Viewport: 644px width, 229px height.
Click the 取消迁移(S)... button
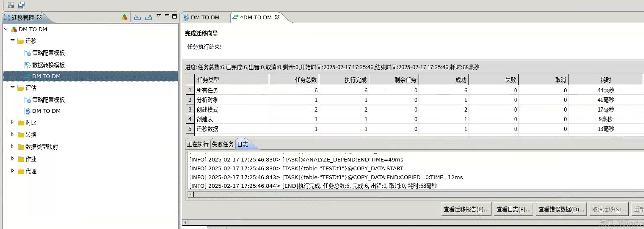609,209
